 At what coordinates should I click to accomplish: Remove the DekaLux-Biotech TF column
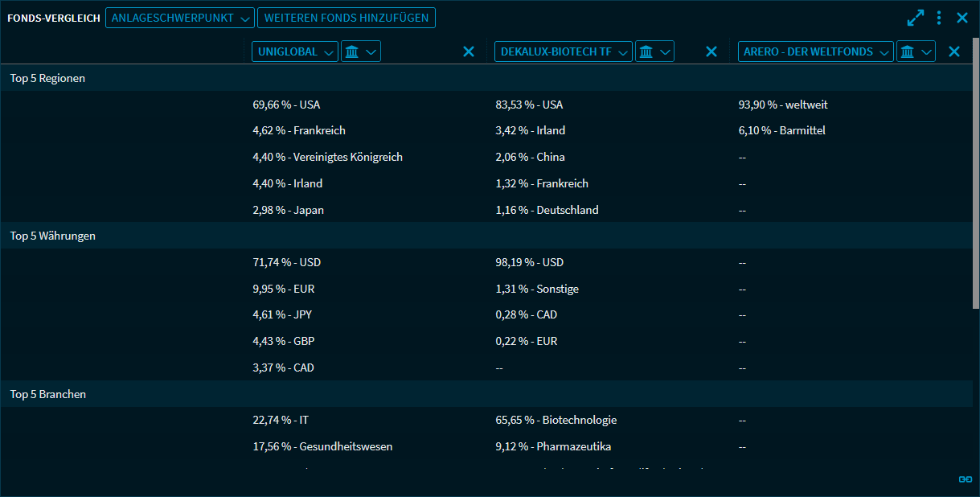[x=711, y=51]
